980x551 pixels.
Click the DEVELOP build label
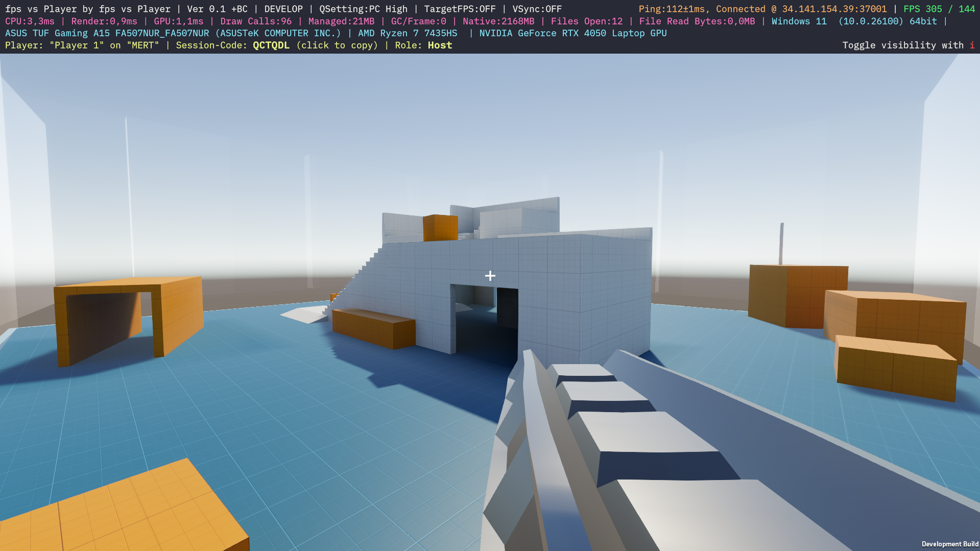click(283, 9)
